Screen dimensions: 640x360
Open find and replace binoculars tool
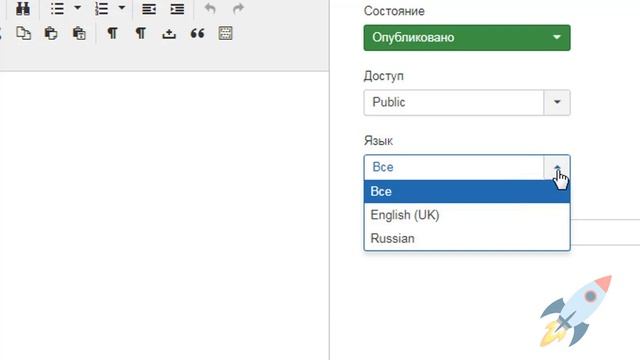pos(23,8)
